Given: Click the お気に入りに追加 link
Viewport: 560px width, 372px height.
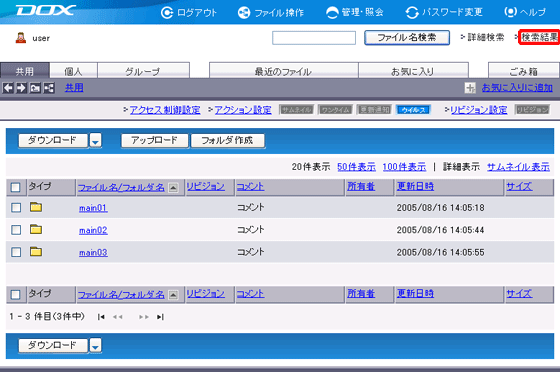Looking at the screenshot, I should [517, 88].
